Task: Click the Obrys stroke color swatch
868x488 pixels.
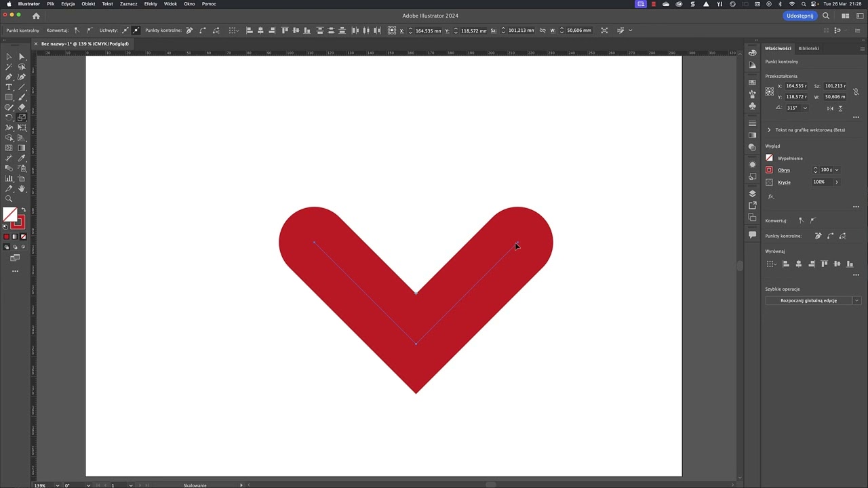Action: 769,170
